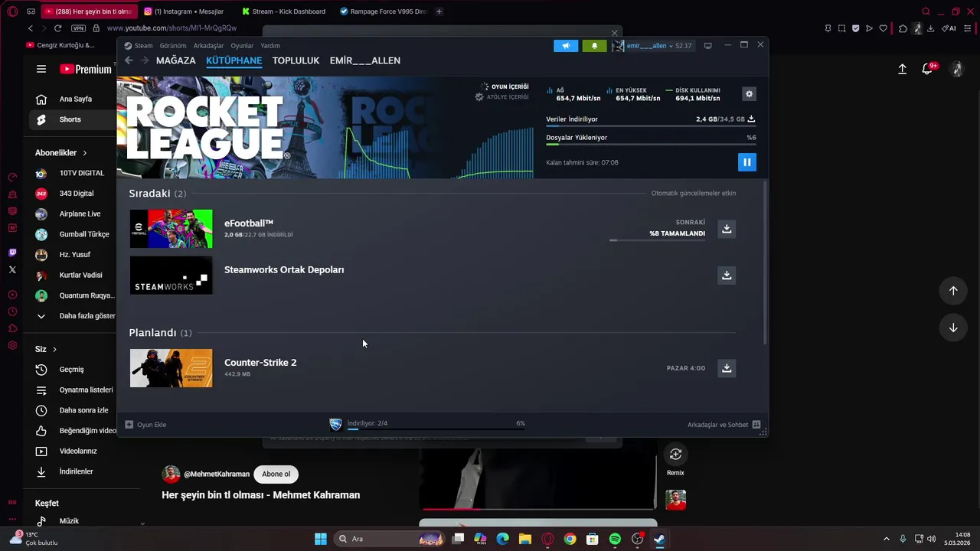Open Opera sidebar history clock icon
Viewport: 980px width, 551px height.
click(x=12, y=311)
